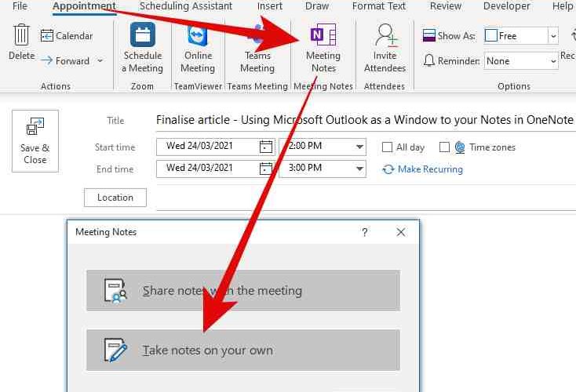
Task: Switch to the Scheduling Assistant tab
Action: (186, 6)
